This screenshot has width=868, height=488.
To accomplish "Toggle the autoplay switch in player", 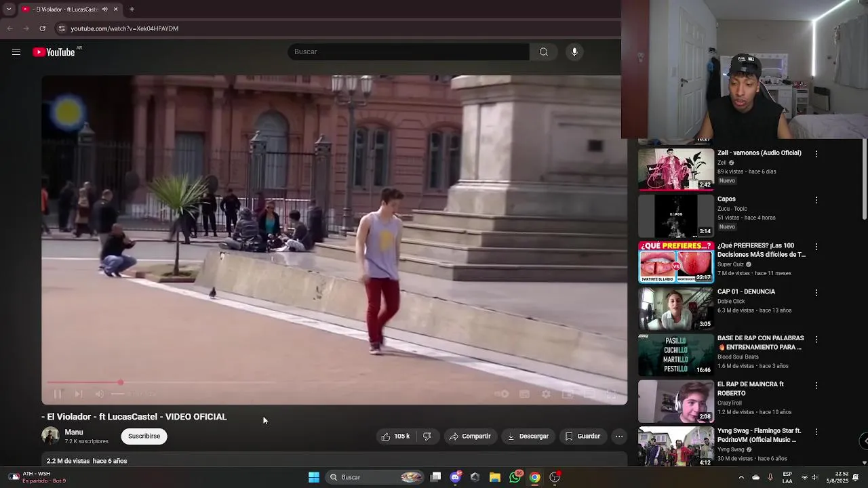I will (502, 394).
